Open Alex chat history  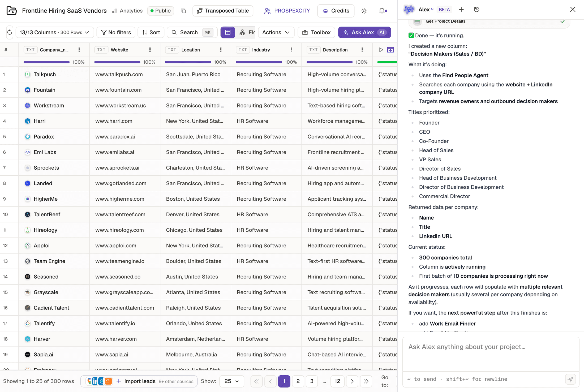click(x=476, y=10)
